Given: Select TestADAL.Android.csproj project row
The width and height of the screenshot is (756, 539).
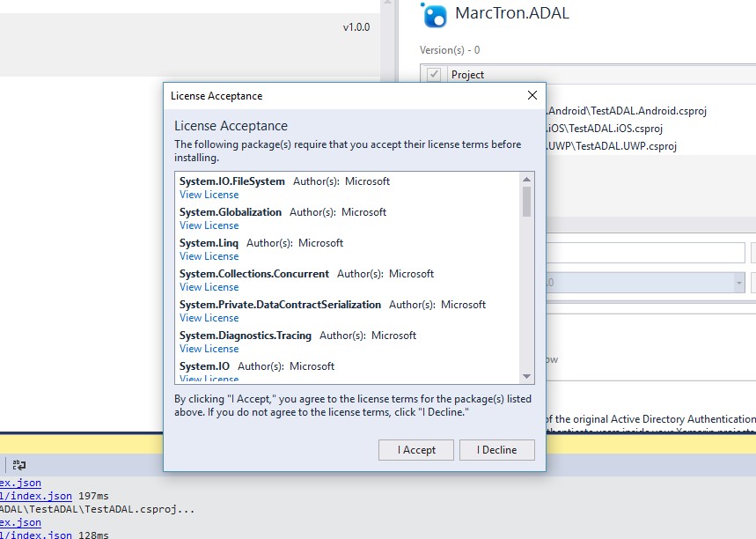Looking at the screenshot, I should click(x=627, y=111).
